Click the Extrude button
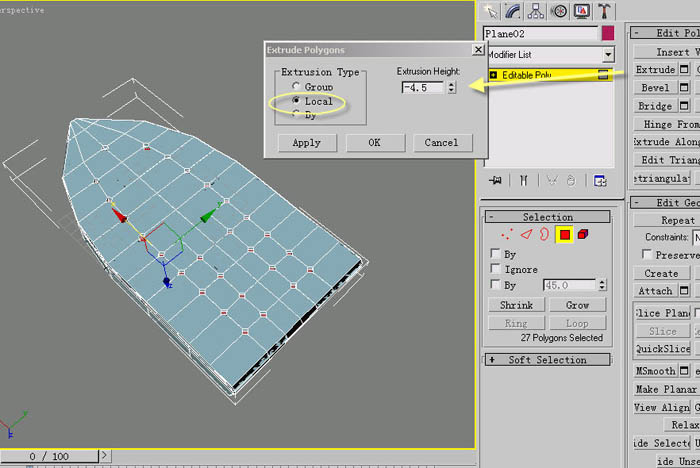The width and height of the screenshot is (700, 468). click(655, 70)
